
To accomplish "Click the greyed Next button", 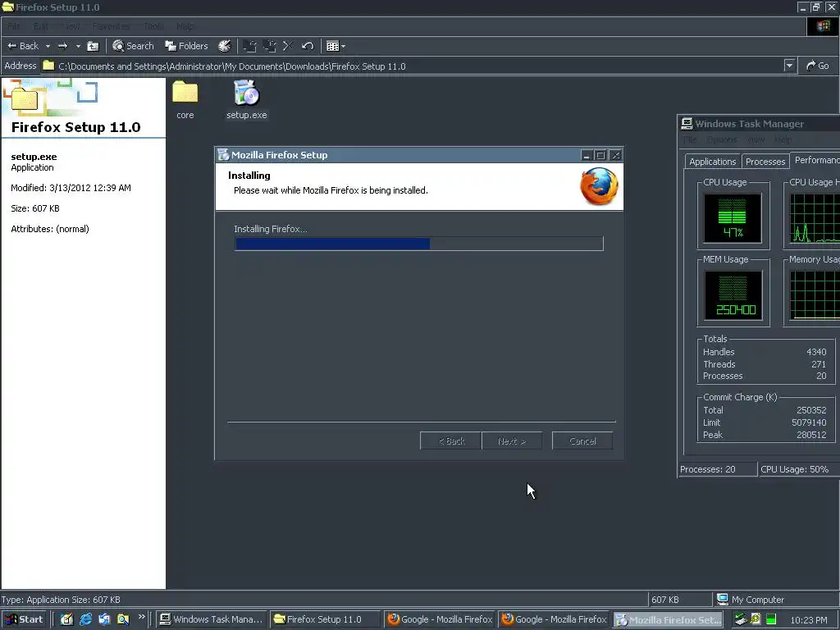I will [x=512, y=441].
